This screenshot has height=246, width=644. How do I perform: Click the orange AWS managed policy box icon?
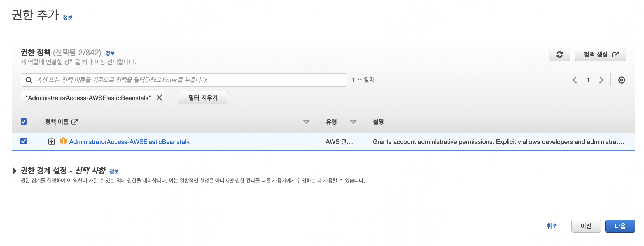pos(64,141)
